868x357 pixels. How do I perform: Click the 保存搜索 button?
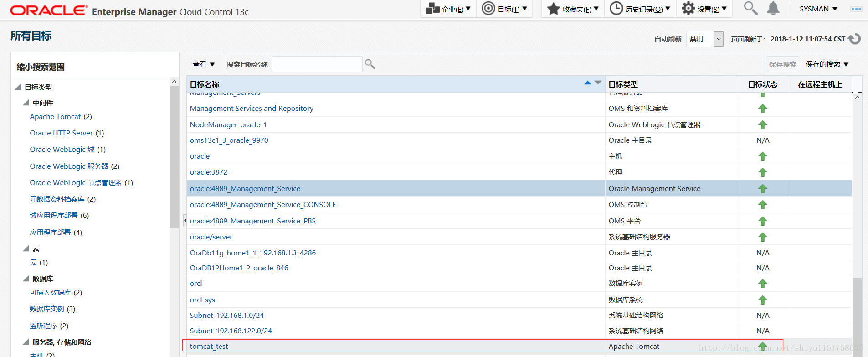click(782, 64)
